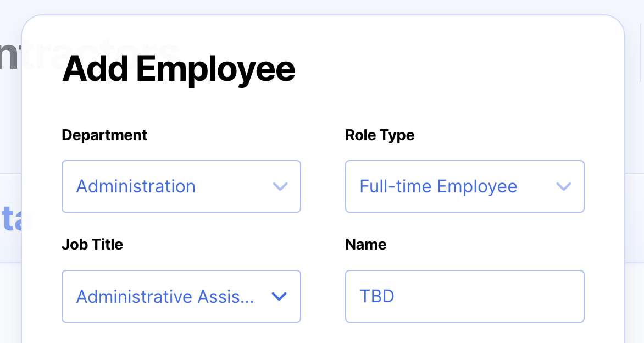The width and height of the screenshot is (644, 343).
Task: Select the Full-time Employee text in Role Type
Action: point(438,187)
